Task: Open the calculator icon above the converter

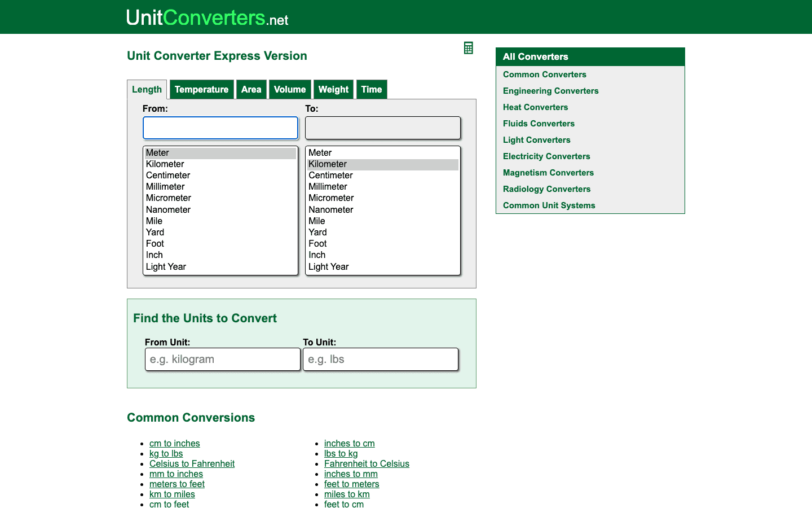Action: point(468,47)
